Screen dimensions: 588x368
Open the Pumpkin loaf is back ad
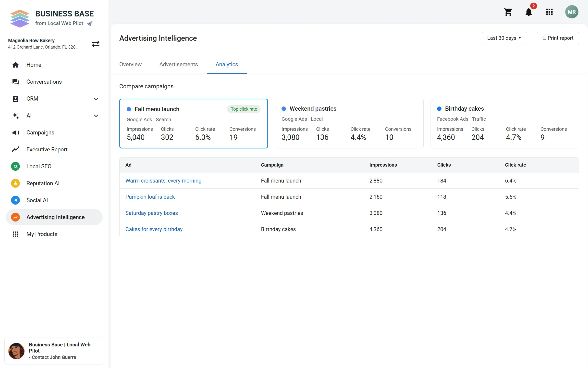[x=150, y=197]
